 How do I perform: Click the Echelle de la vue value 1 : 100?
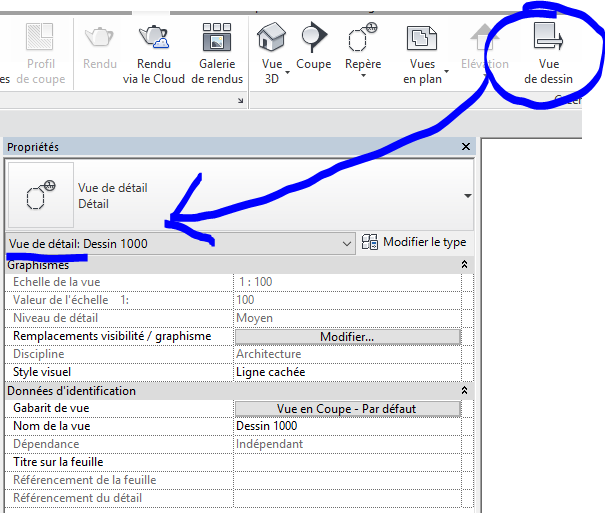pos(348,282)
